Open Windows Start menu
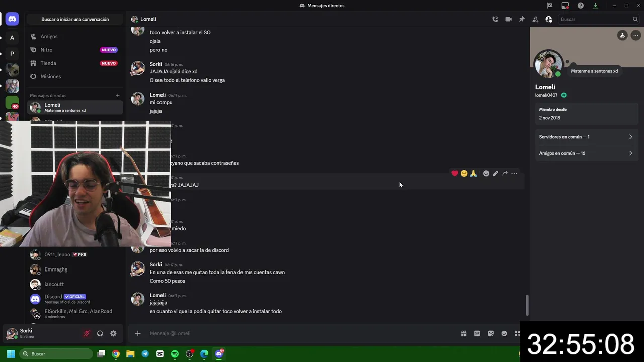 [x=11, y=354]
